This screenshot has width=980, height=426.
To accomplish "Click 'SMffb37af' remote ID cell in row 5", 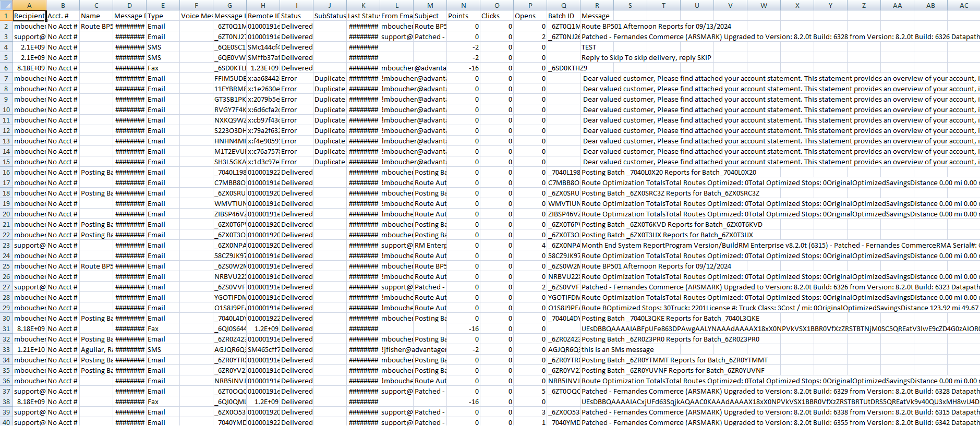I will pyautogui.click(x=263, y=57).
